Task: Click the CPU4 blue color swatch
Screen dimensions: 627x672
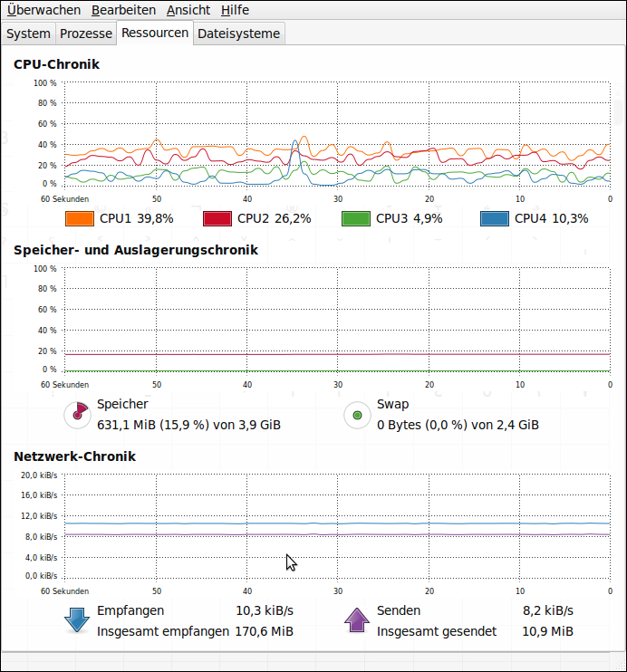Action: pos(495,218)
